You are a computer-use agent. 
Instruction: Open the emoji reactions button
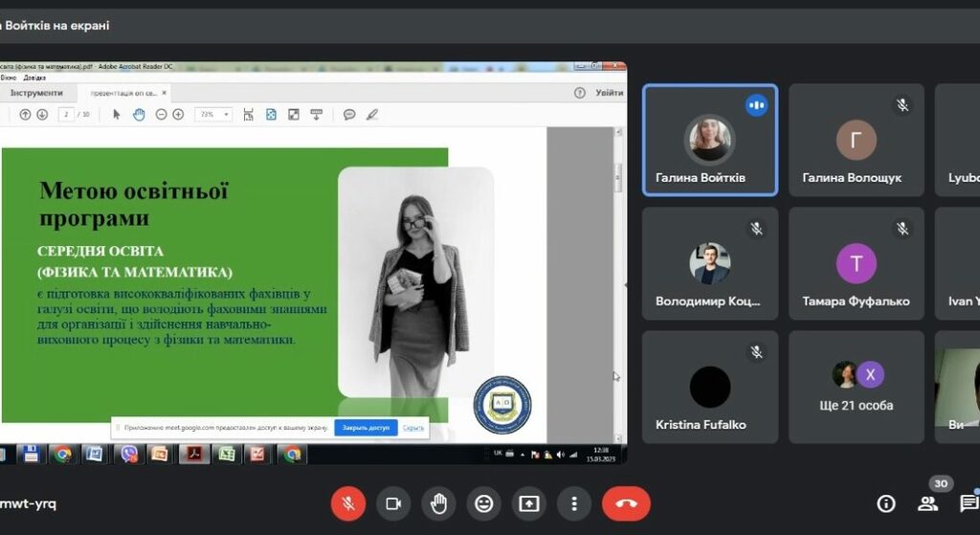coord(483,503)
